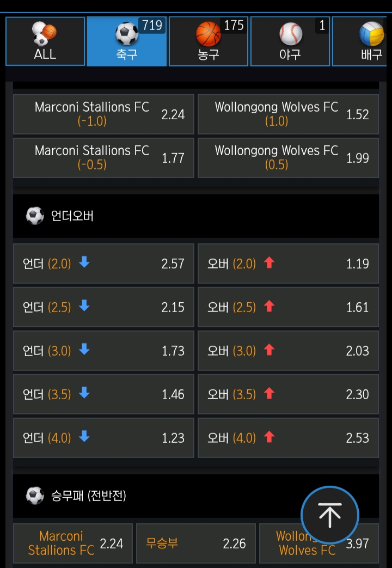The image size is (392, 568).
Task: Click the blue down arrow on 언더 (2.0)
Action: (x=84, y=263)
